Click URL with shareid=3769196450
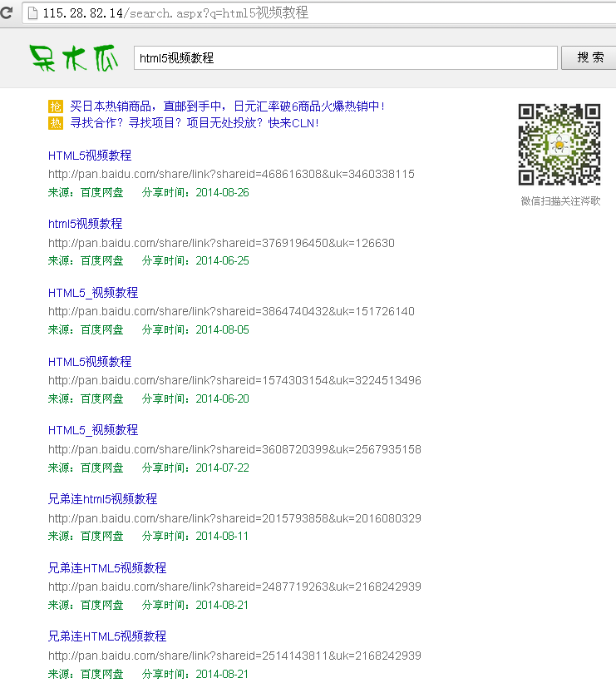This screenshot has width=616, height=683. click(x=221, y=243)
